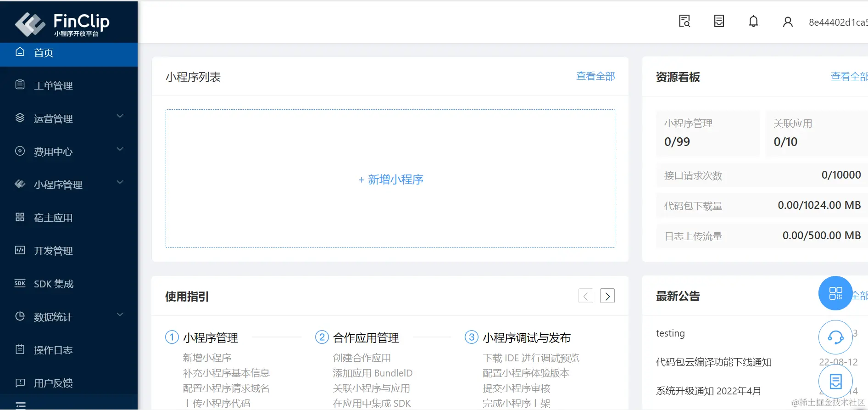Open 宿主应用 menu item
Image resolution: width=868 pixels, height=410 pixels.
click(69, 218)
